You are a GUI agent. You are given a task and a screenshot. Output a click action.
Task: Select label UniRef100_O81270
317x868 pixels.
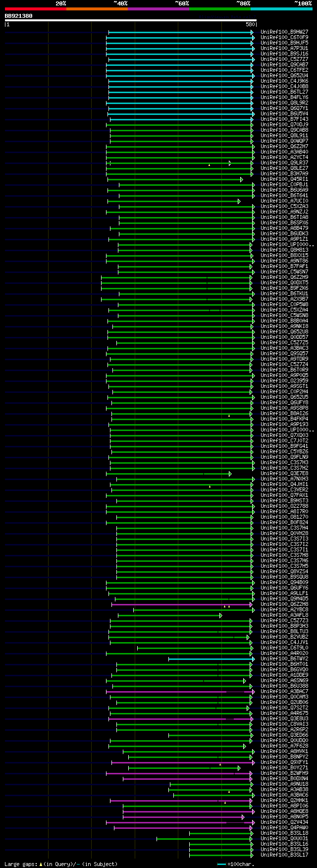click(x=284, y=517)
